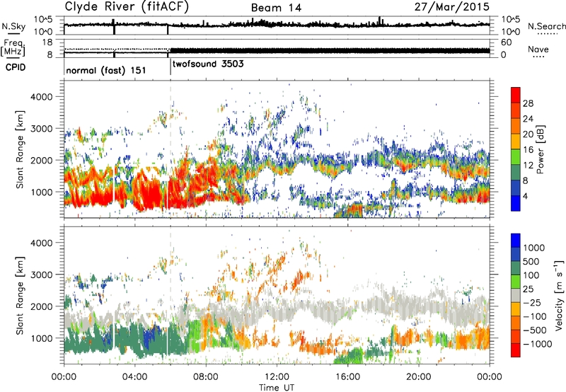
Task: Click the '4' tick on Power colorbar
Action: [525, 196]
